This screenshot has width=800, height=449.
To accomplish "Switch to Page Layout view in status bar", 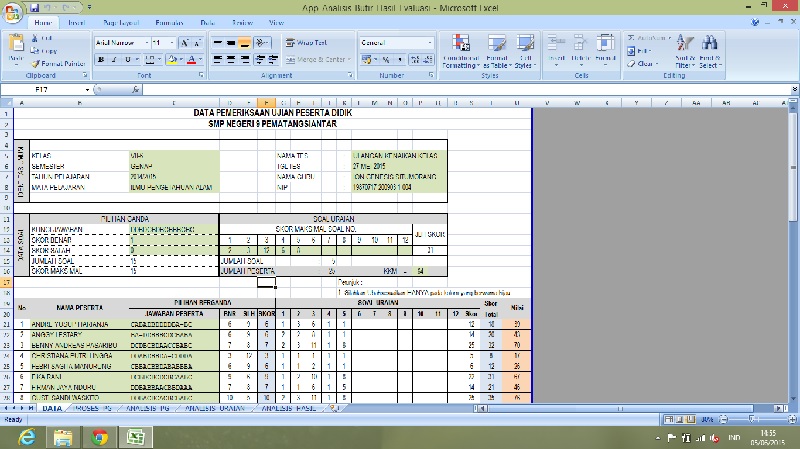I will click(680, 419).
